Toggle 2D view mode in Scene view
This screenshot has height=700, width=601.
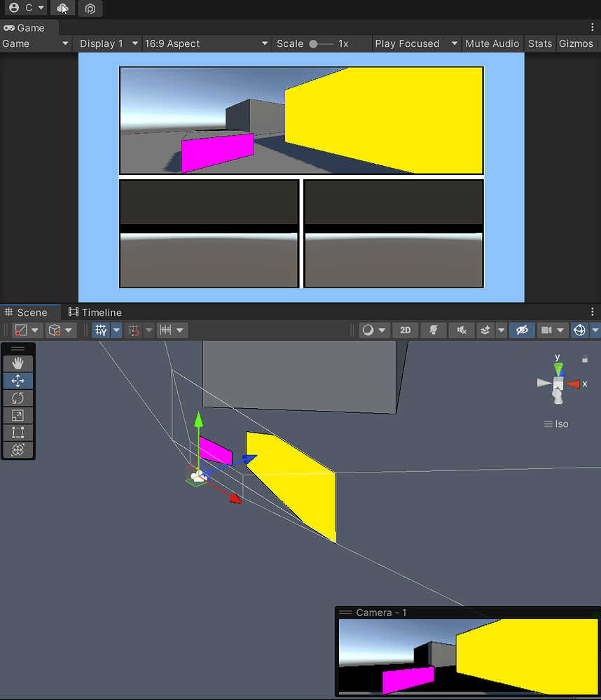pos(405,330)
